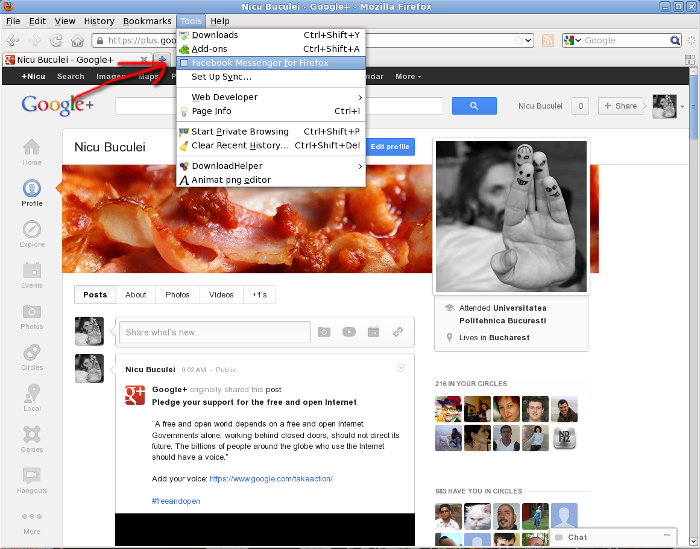The image size is (700, 549).
Task: Select Start Private Browsing menu entry
Action: [x=271, y=132]
